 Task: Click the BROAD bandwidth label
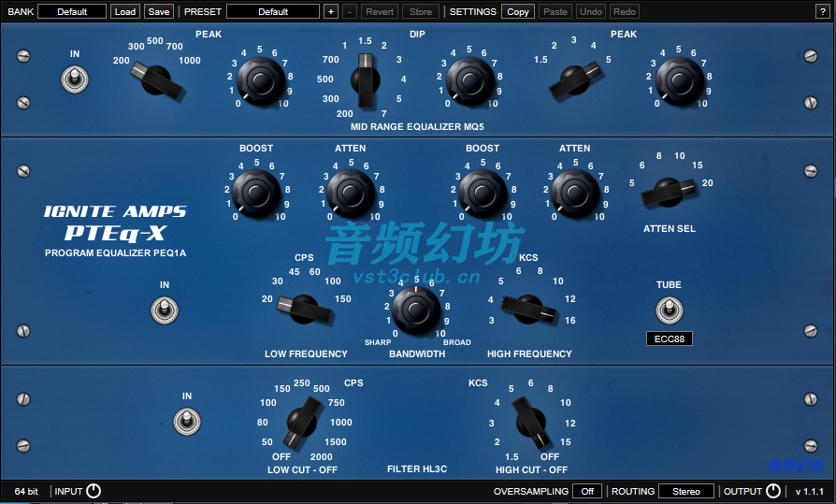pyautogui.click(x=457, y=342)
